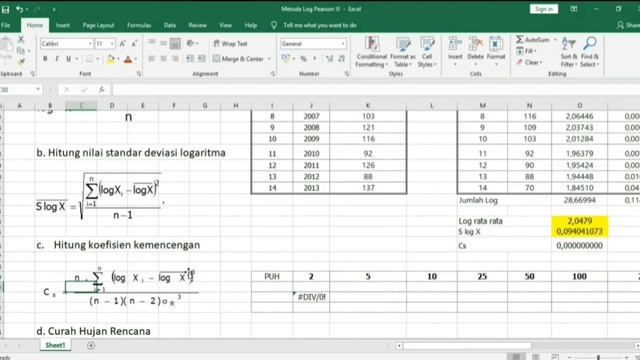This screenshot has width=640, height=360.
Task: Open the Insert Function fx dialog
Action: [x=102, y=89]
